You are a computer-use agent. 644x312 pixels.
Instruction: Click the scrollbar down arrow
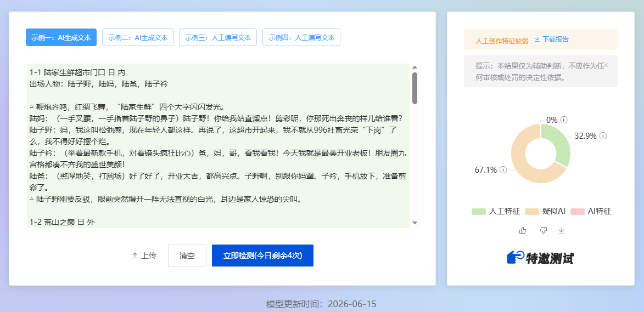click(415, 223)
